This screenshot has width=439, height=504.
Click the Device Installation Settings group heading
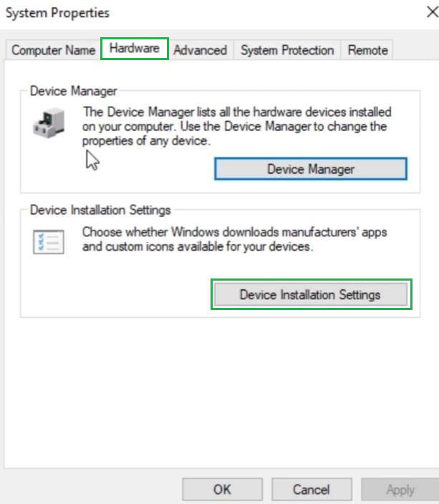click(100, 210)
